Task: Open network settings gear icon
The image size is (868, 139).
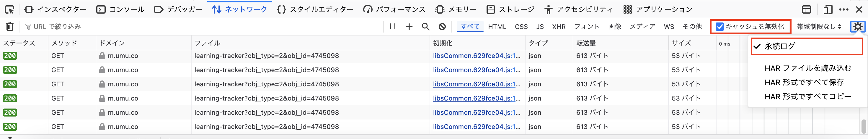Action: click(x=858, y=26)
